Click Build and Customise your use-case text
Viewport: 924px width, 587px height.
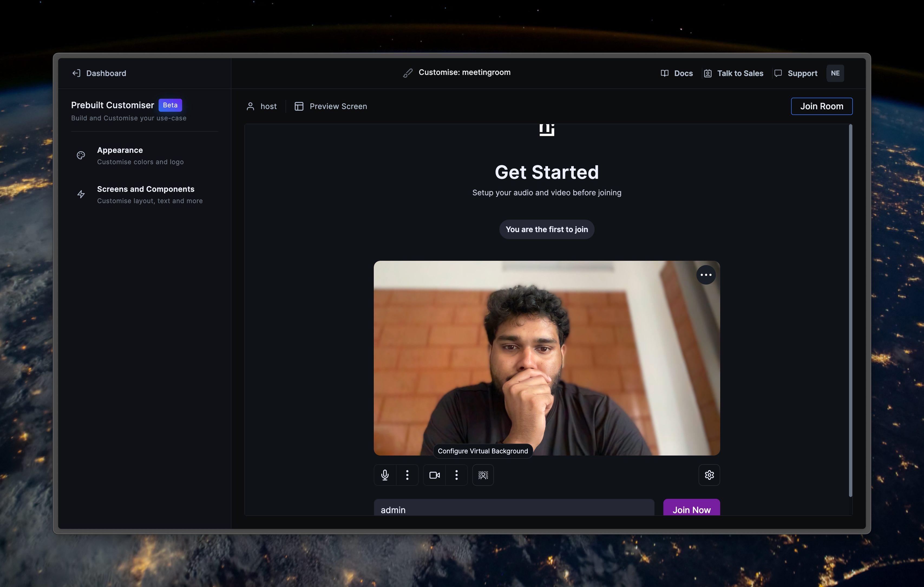(129, 118)
